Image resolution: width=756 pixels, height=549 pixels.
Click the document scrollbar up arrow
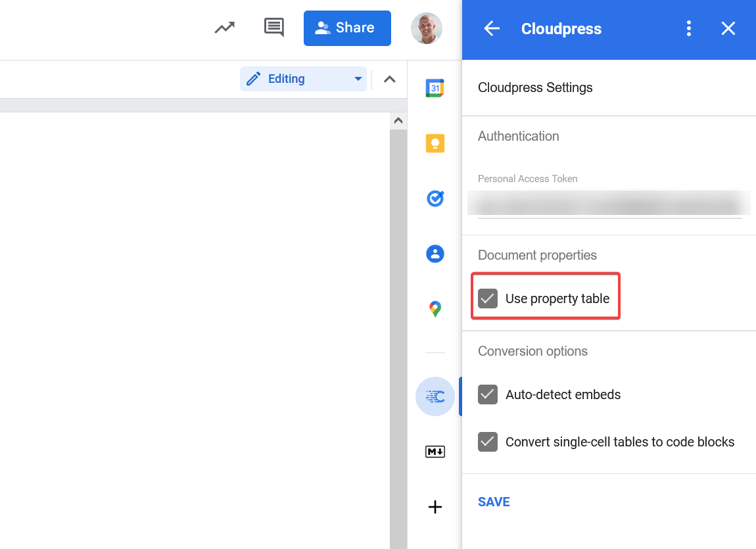click(x=398, y=120)
